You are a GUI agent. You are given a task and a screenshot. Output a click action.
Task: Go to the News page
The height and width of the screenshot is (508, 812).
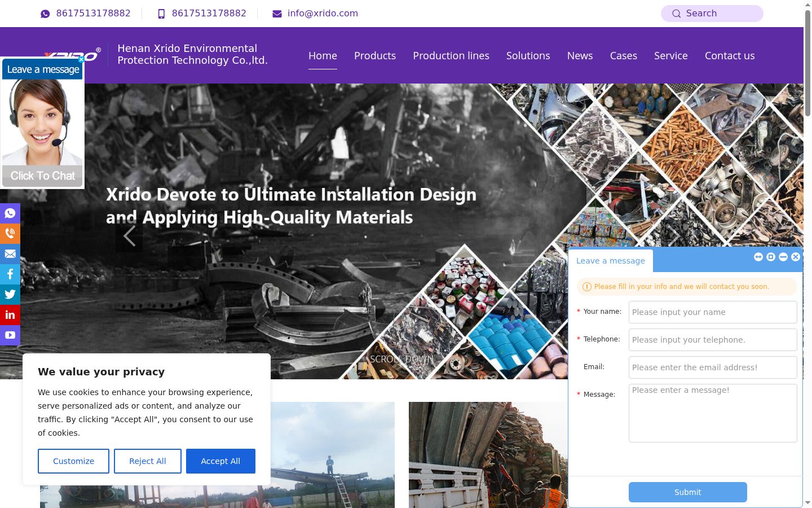point(580,56)
